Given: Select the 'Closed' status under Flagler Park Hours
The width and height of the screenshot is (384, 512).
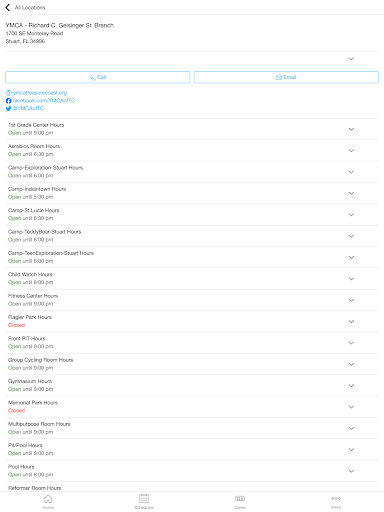Looking at the screenshot, I should [17, 325].
